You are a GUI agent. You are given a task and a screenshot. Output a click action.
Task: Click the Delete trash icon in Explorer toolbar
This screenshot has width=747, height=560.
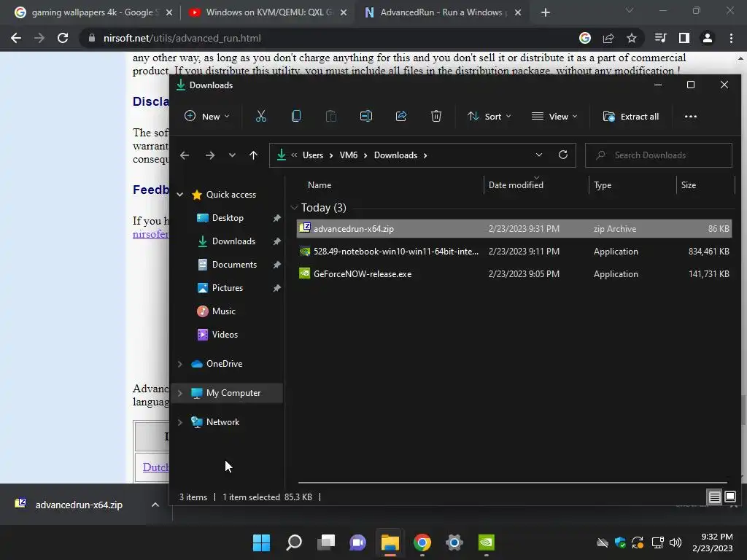(436, 116)
